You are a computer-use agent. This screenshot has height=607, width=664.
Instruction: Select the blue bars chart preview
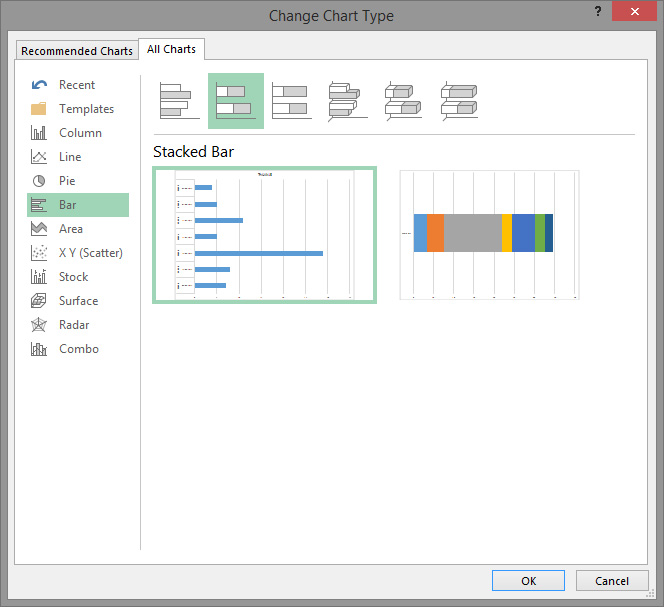(264, 235)
